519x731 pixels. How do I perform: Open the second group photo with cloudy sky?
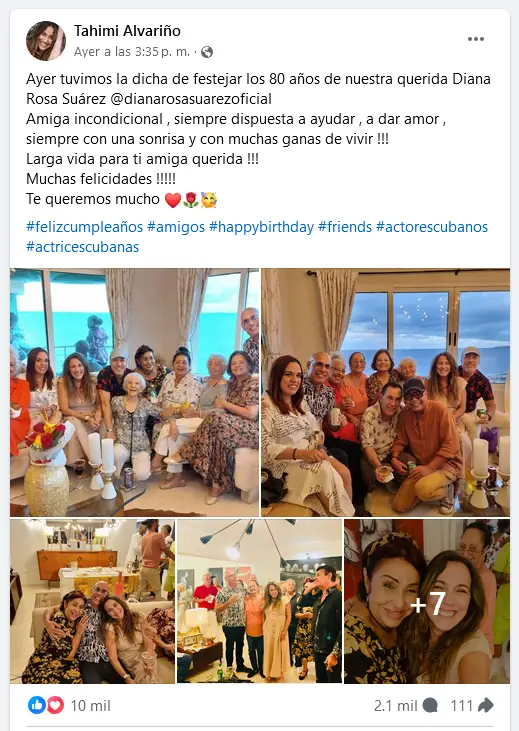pos(385,393)
